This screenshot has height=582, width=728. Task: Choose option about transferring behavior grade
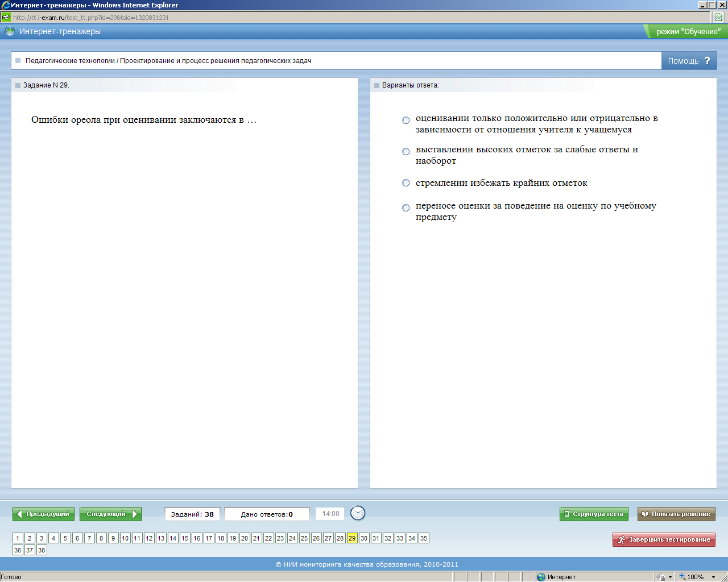(406, 208)
